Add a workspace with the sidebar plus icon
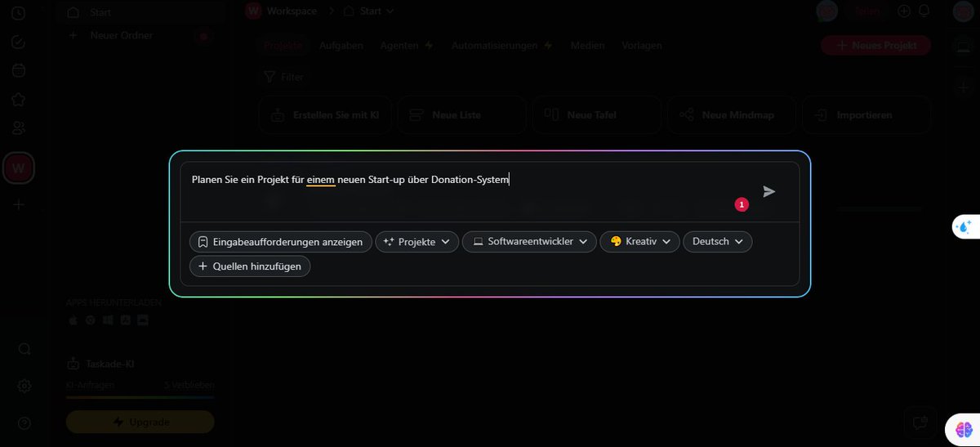Viewport: 980px width, 447px height. (x=18, y=204)
